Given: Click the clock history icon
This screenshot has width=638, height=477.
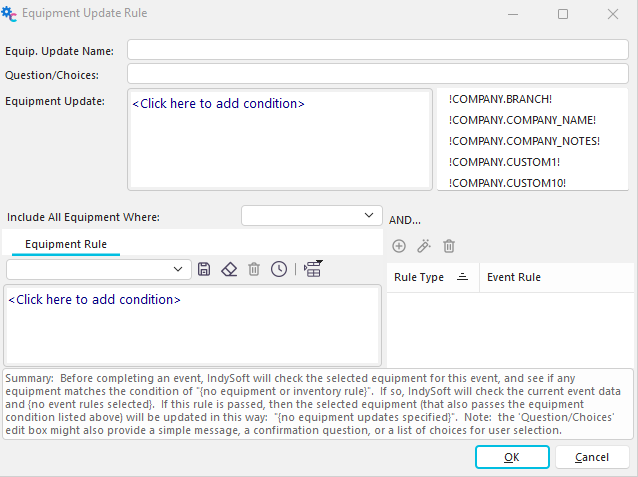Looking at the screenshot, I should point(279,269).
